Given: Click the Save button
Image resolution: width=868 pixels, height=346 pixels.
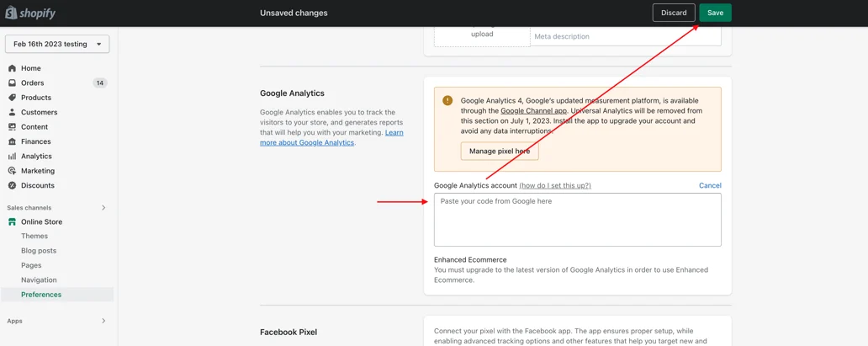Looking at the screenshot, I should [715, 13].
